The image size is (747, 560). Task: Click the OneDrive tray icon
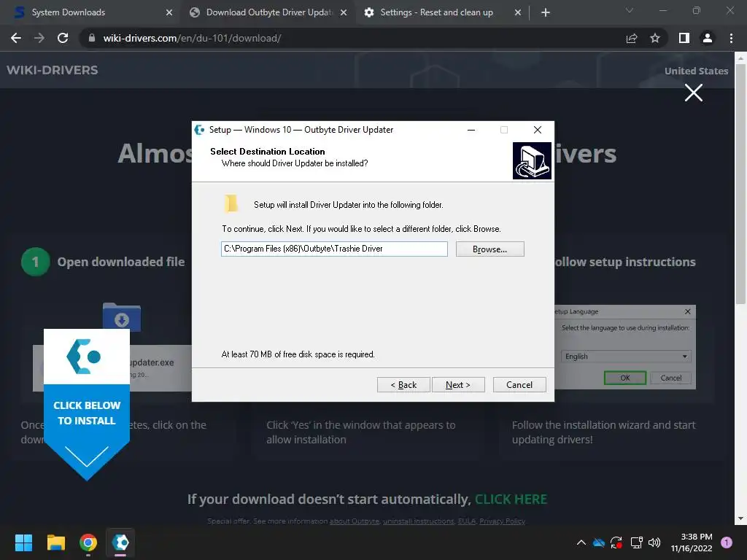coord(599,542)
